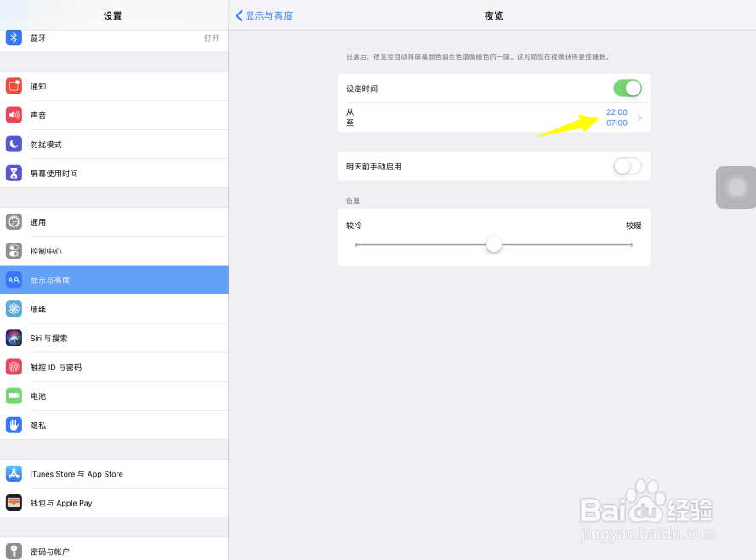756x560 pixels.
Task: Select 控制中心 in settings list
Action: click(x=114, y=251)
